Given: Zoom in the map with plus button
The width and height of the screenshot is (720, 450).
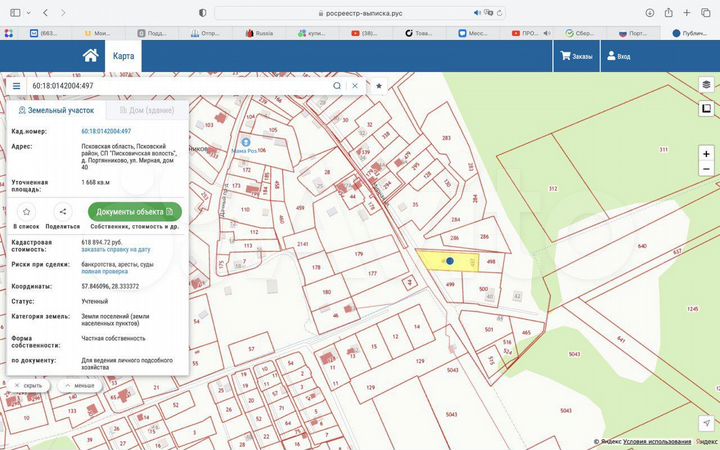Looking at the screenshot, I should pyautogui.click(x=706, y=154).
